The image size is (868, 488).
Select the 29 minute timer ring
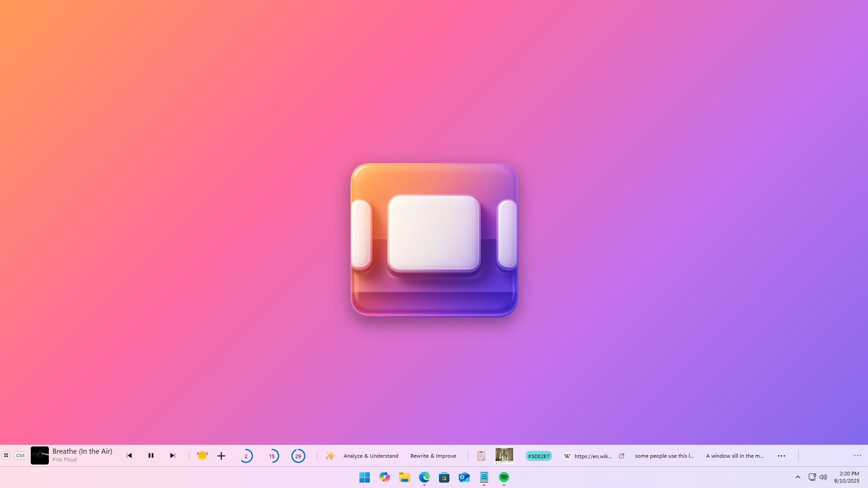(x=298, y=456)
